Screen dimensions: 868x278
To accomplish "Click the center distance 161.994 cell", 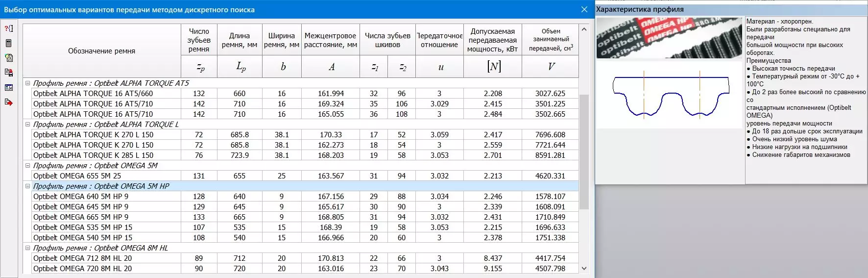I will [x=331, y=94].
